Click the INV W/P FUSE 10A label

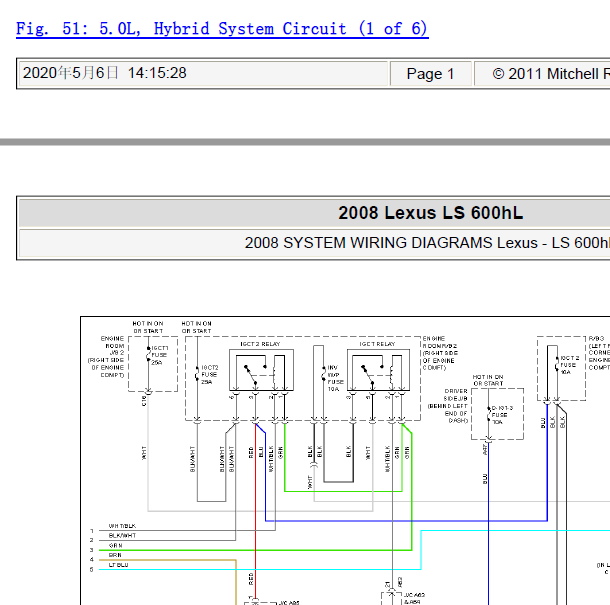pyautogui.click(x=335, y=378)
